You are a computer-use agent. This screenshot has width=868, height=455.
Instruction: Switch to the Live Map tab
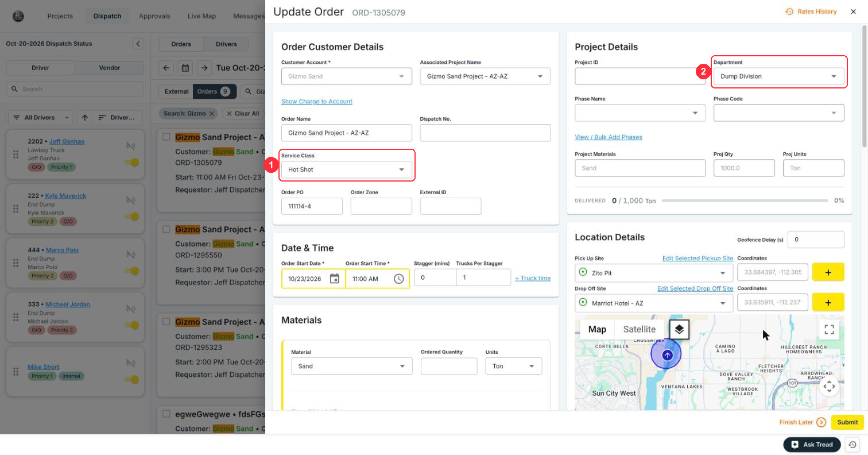tap(201, 16)
